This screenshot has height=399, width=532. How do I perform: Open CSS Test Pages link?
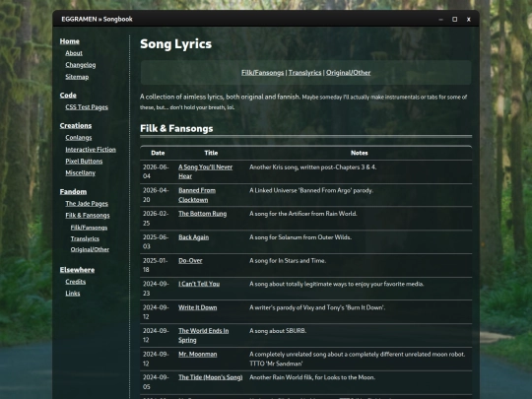[87, 107]
